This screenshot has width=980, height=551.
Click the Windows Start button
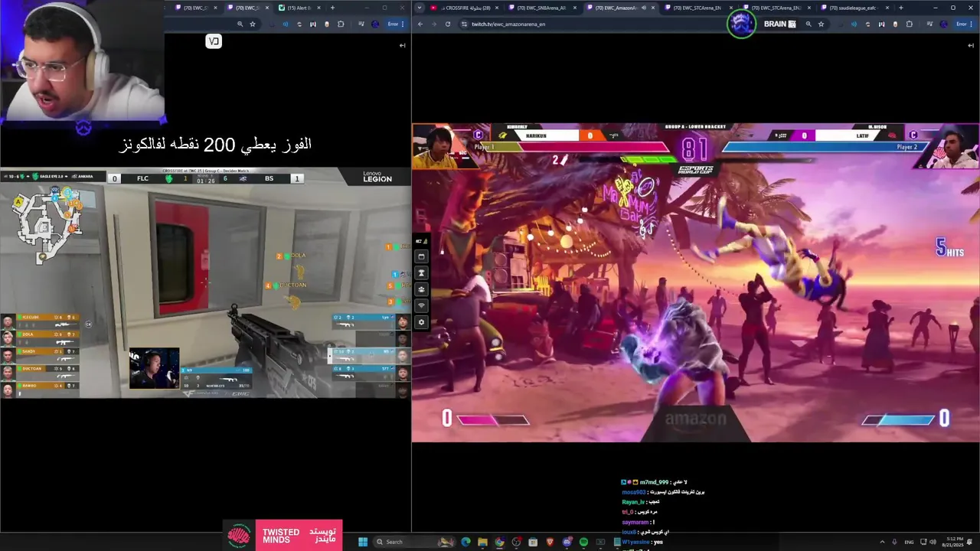(363, 542)
